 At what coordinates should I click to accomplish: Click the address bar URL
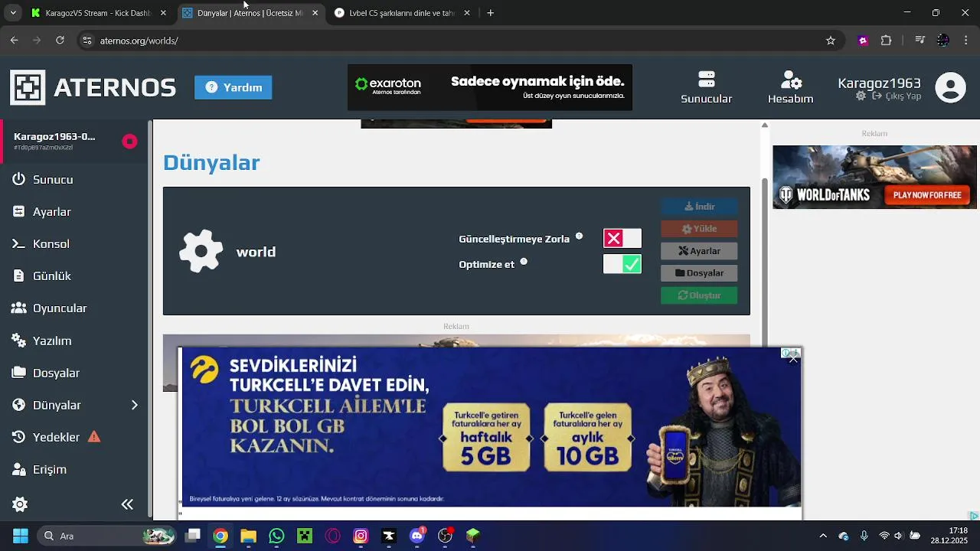pyautogui.click(x=139, y=41)
